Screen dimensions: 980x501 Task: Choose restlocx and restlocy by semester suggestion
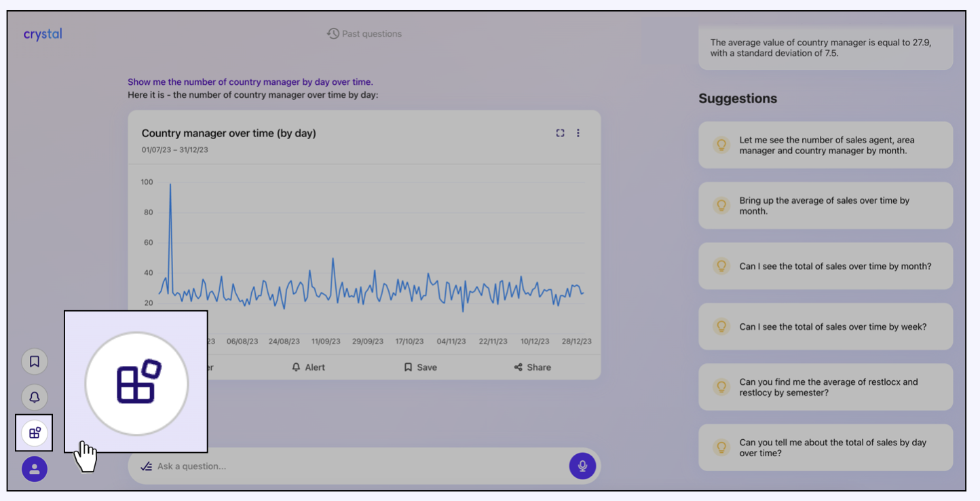pos(825,387)
